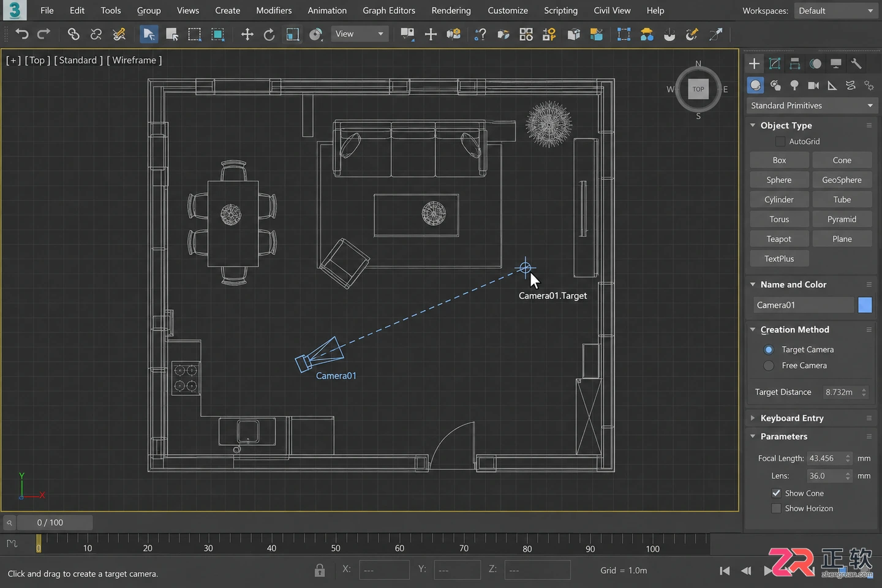Image resolution: width=882 pixels, height=588 pixels.
Task: Click the Cylinder primitive button
Action: 779,200
